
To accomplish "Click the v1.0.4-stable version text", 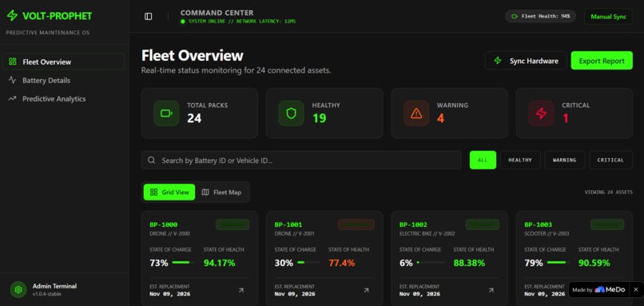I will click(47, 294).
